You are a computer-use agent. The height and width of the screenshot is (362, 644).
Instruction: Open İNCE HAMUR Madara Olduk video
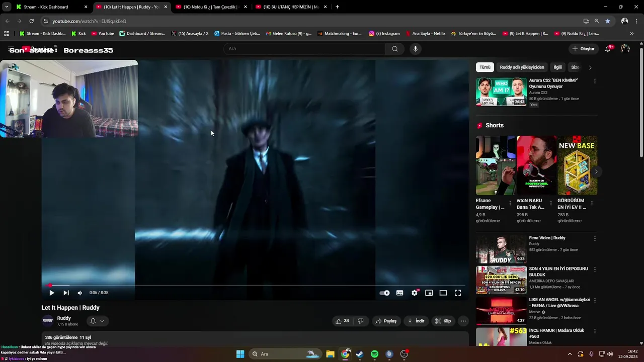click(x=501, y=336)
